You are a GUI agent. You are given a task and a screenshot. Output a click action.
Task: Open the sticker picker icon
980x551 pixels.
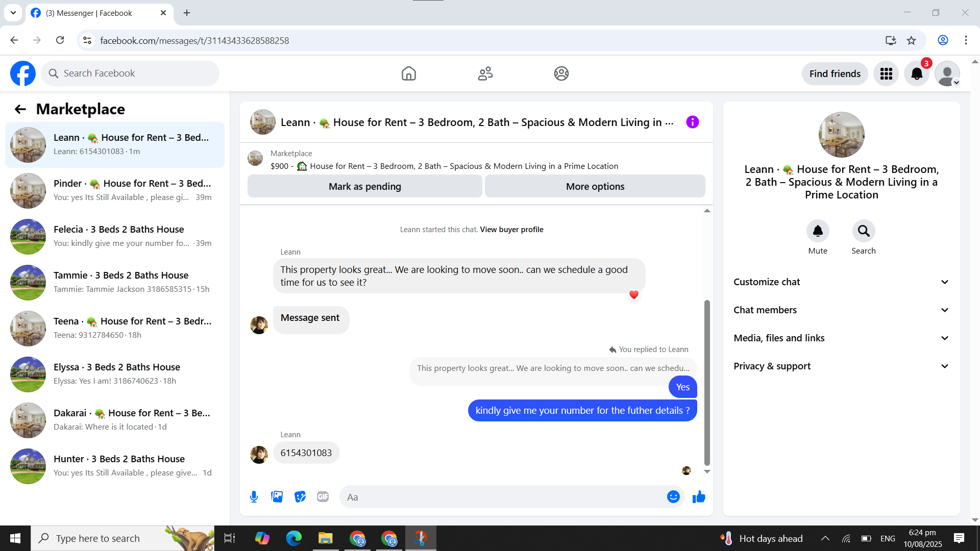coord(300,497)
